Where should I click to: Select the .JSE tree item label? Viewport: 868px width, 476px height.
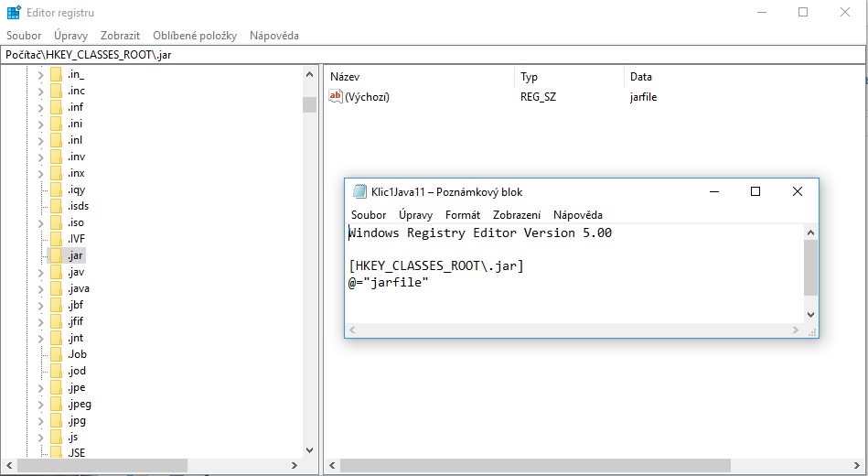[77, 453]
